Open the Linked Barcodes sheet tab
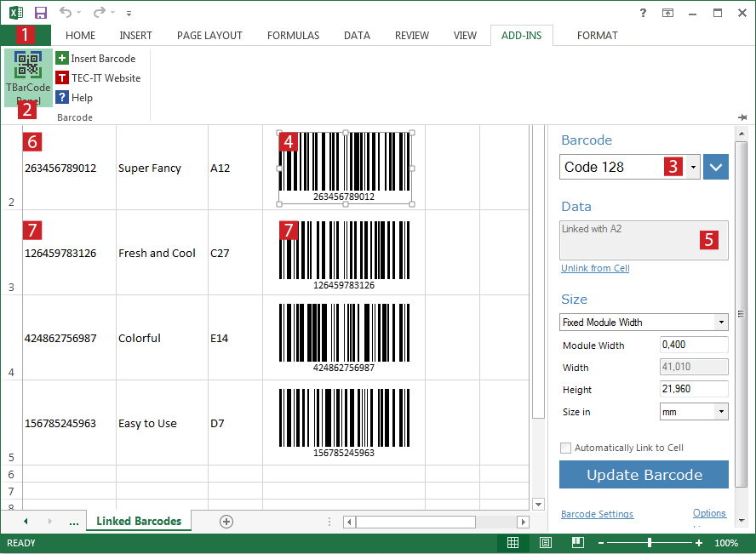 pos(138,520)
